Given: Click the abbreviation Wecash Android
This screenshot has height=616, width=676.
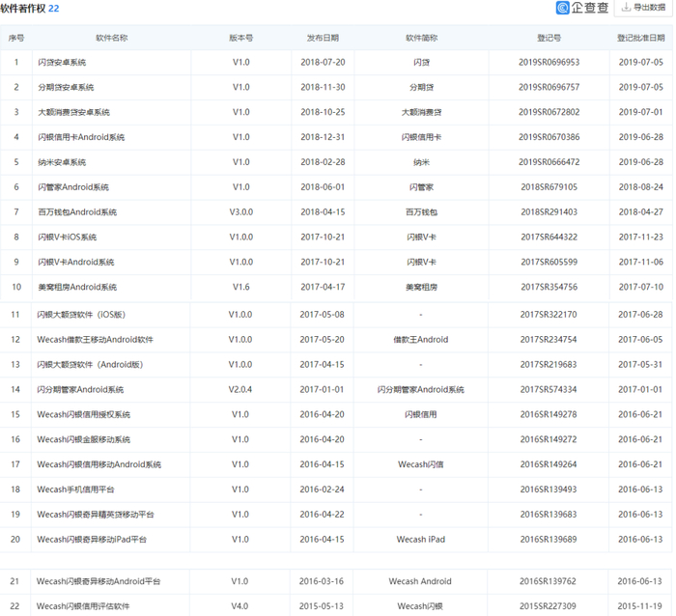Looking at the screenshot, I should (x=420, y=582).
